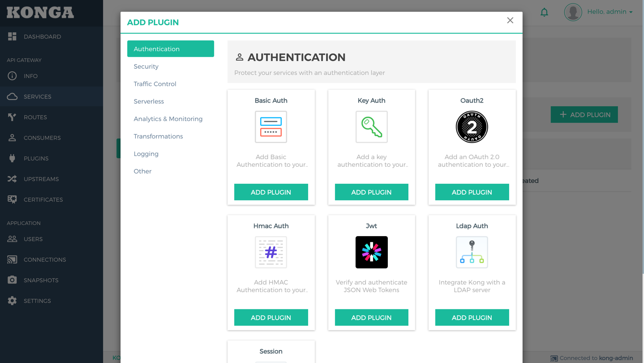Open the notifications bell
This screenshot has width=644, height=363.
coord(544,12)
